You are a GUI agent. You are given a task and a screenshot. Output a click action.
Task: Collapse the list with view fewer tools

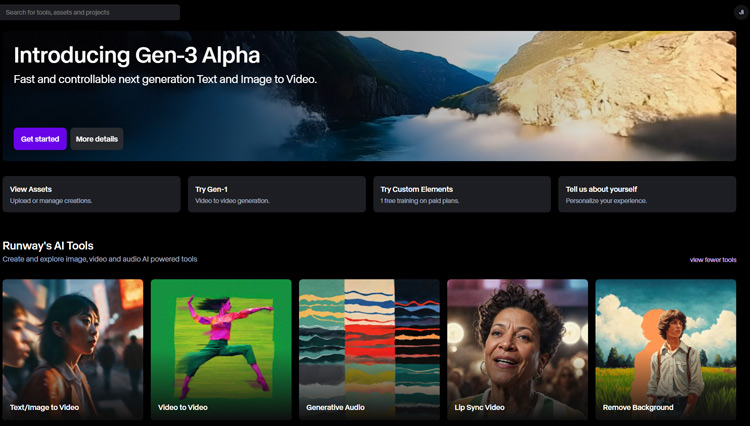pyautogui.click(x=712, y=260)
